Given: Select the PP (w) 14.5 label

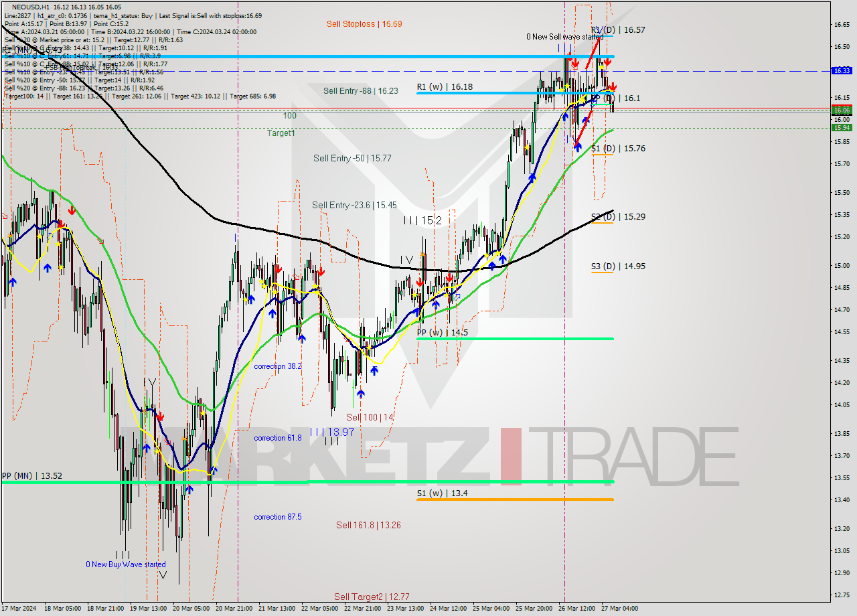Looking at the screenshot, I should [442, 333].
